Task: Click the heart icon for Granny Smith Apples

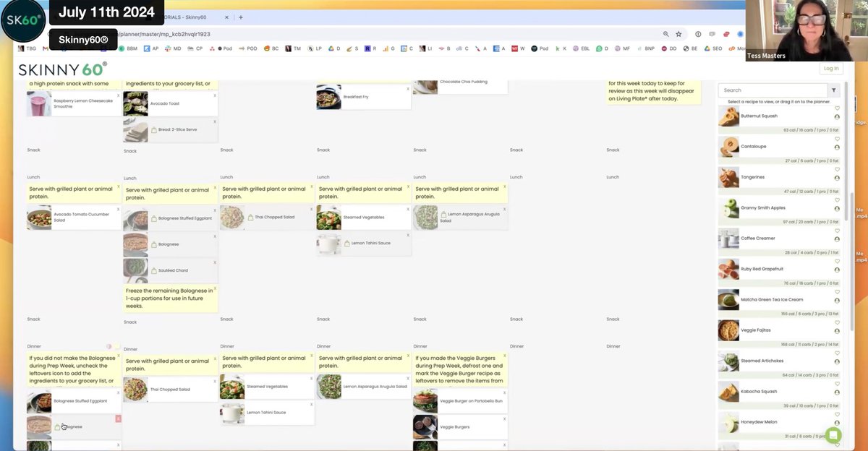Action: click(837, 200)
